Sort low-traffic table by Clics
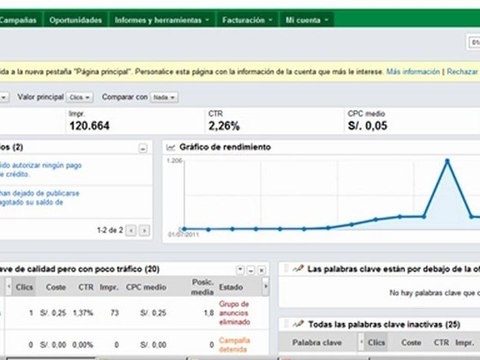 point(24,287)
